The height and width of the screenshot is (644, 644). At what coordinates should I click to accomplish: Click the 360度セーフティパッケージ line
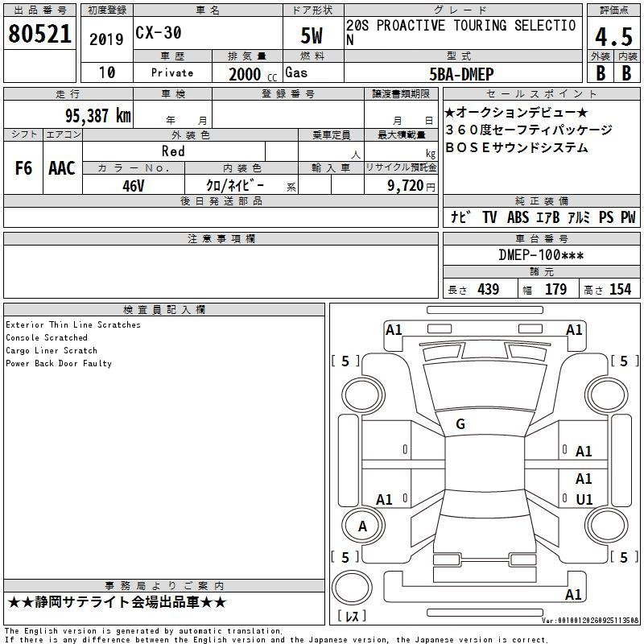pyautogui.click(x=529, y=130)
